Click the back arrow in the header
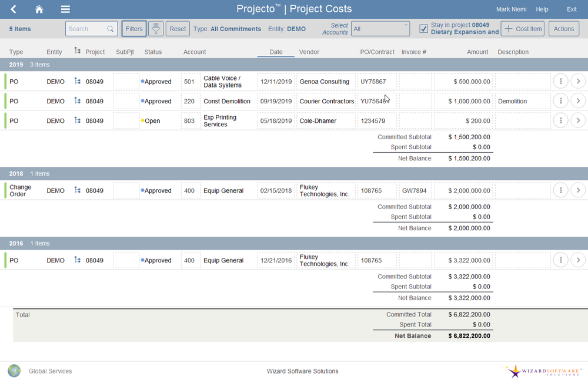Image resolution: width=588 pixels, height=380 pixels. click(13, 9)
